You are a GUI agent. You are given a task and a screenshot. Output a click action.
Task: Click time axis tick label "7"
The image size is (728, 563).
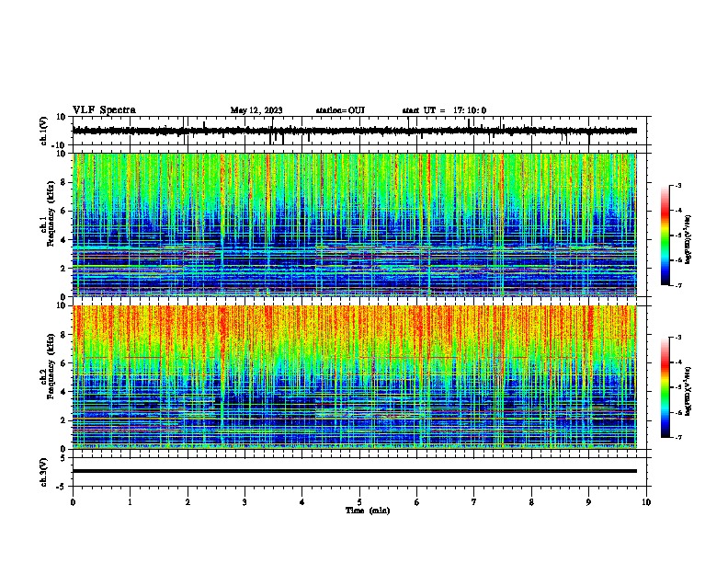coord(474,502)
